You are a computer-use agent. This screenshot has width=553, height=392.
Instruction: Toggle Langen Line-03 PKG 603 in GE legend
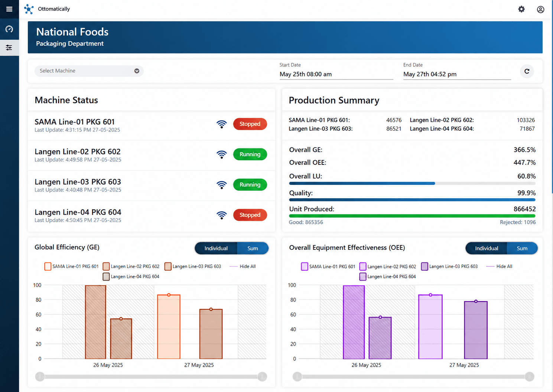pos(193,267)
